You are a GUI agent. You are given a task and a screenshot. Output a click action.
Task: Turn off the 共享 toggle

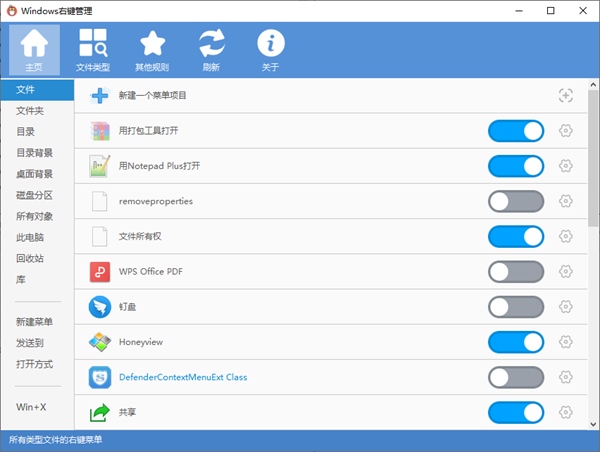tap(516, 413)
